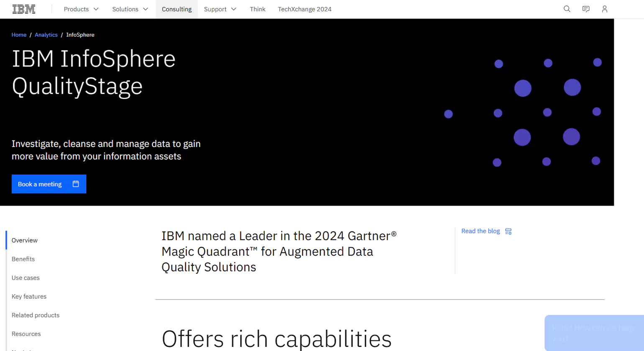The image size is (644, 351).
Task: Click the Book a meeting button
Action: coord(40,184)
